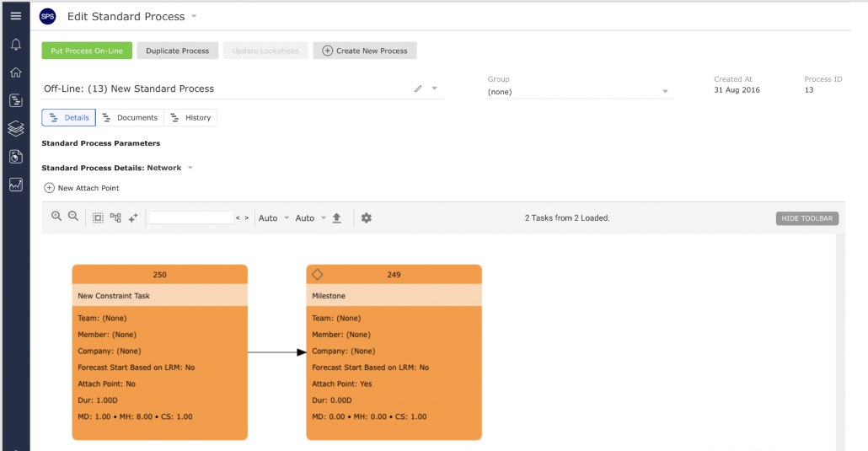
Task: Click the next search result arrow
Action: point(247,218)
